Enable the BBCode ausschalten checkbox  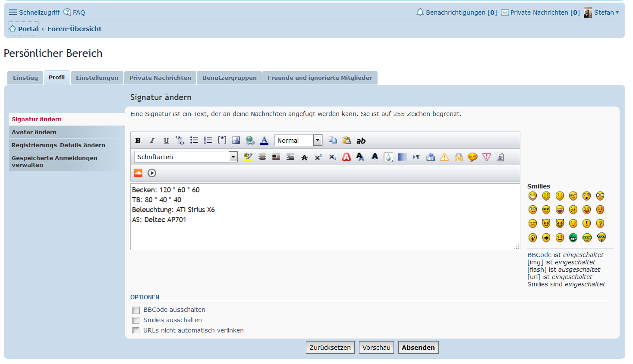(136, 310)
